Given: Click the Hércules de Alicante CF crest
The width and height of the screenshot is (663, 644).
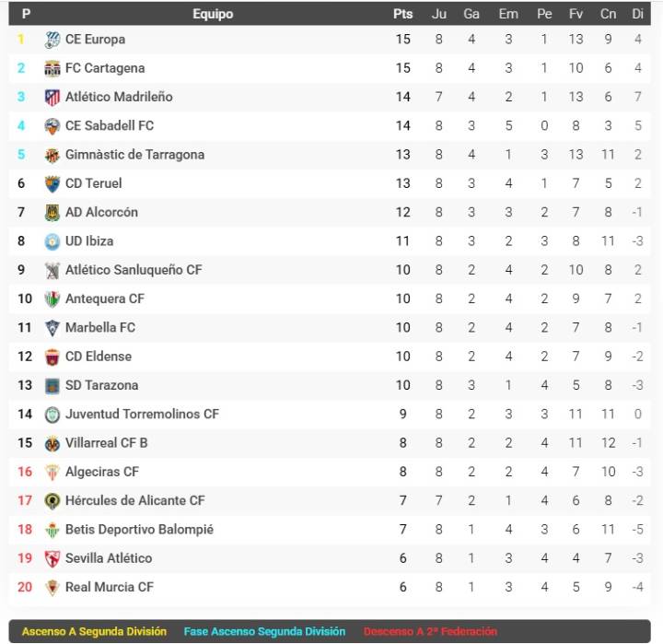Looking at the screenshot, I should pyautogui.click(x=52, y=501).
